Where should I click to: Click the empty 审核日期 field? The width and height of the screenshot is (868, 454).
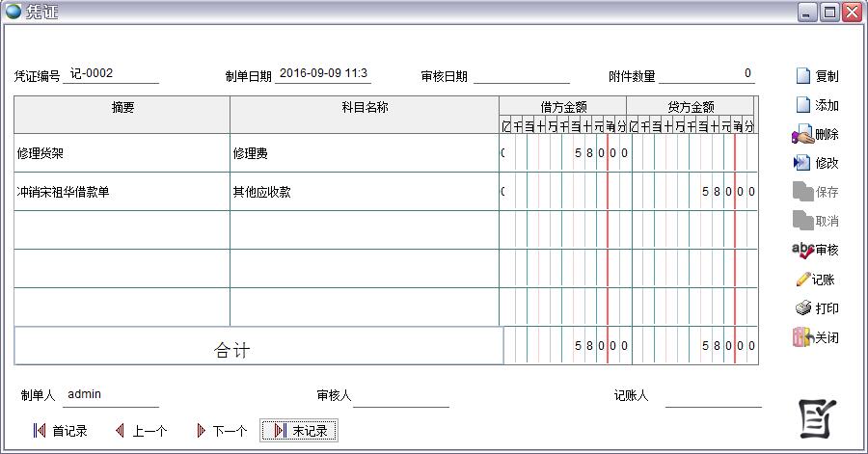pyautogui.click(x=521, y=75)
